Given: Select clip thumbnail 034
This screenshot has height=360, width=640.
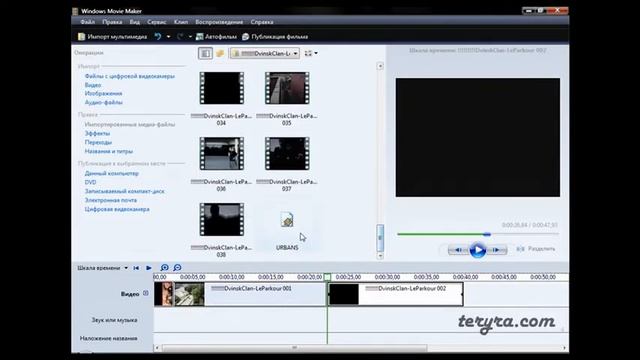Looking at the screenshot, I should (222, 88).
